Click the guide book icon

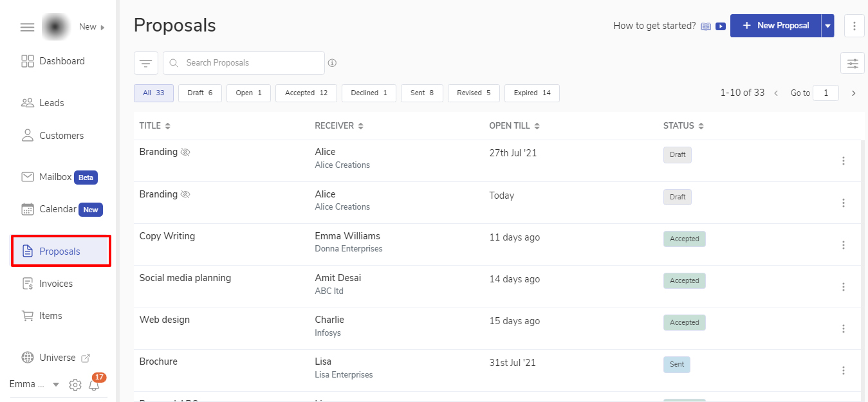click(706, 26)
